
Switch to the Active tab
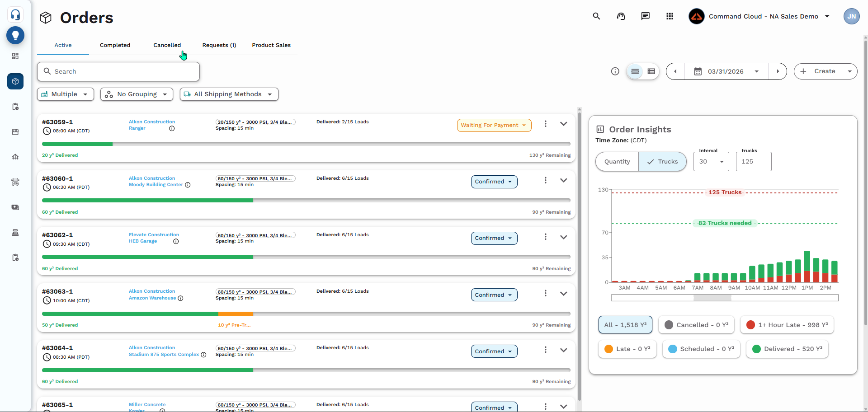point(63,45)
